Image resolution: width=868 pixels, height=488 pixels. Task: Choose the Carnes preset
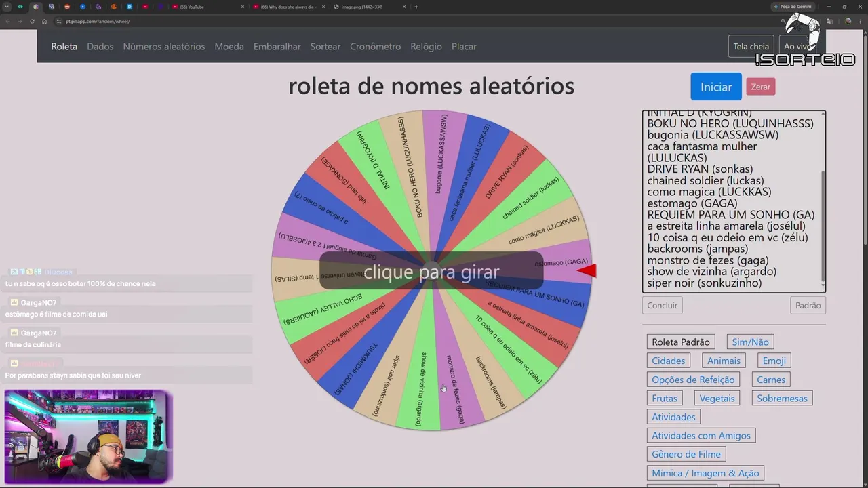tap(771, 380)
